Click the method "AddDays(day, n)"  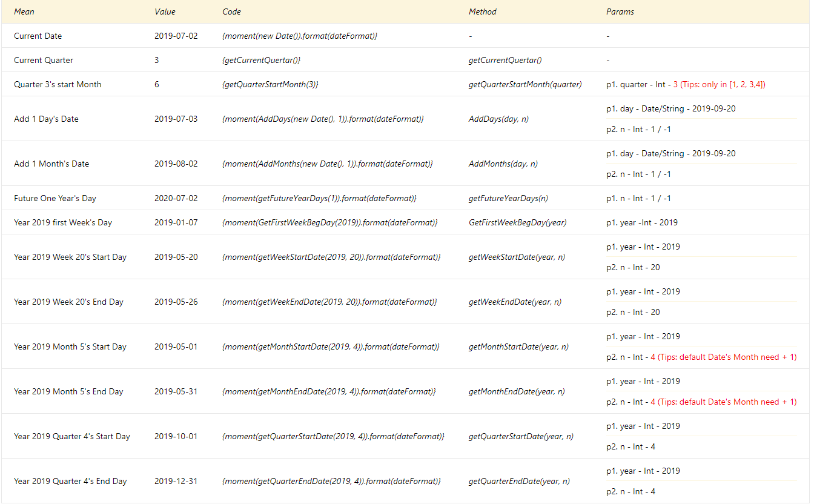tap(498, 119)
